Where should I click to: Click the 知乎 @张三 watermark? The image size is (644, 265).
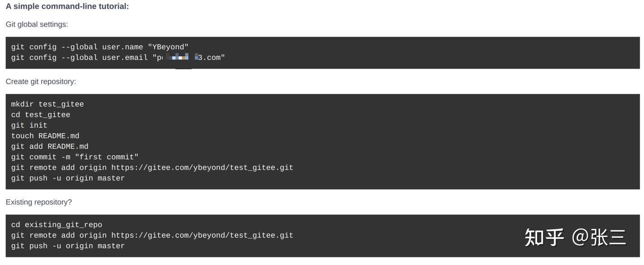[x=575, y=237]
